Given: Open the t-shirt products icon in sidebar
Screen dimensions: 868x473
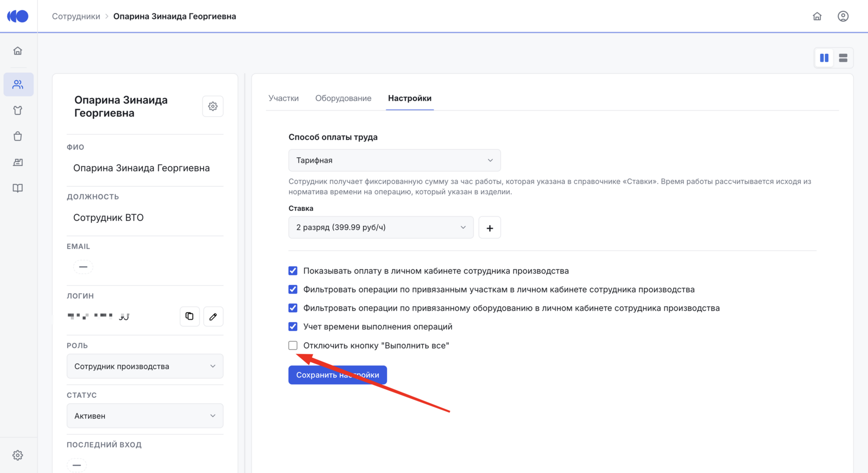Looking at the screenshot, I should [x=18, y=110].
